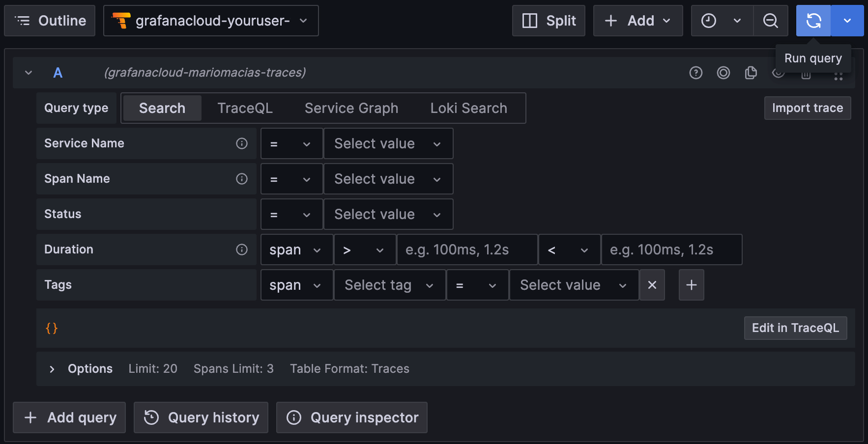The image size is (868, 444).
Task: Open the Tags span scope dropdown
Action: click(296, 285)
